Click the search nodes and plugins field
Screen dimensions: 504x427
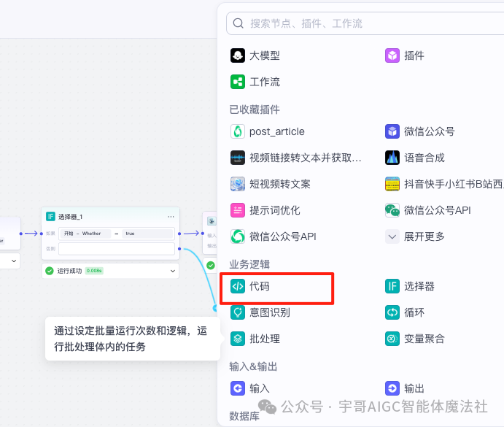(365, 23)
